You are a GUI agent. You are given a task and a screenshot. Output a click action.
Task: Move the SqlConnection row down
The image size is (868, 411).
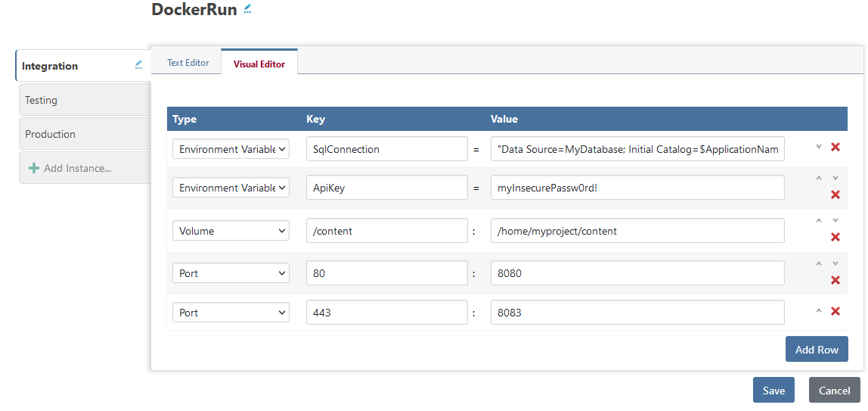point(818,147)
